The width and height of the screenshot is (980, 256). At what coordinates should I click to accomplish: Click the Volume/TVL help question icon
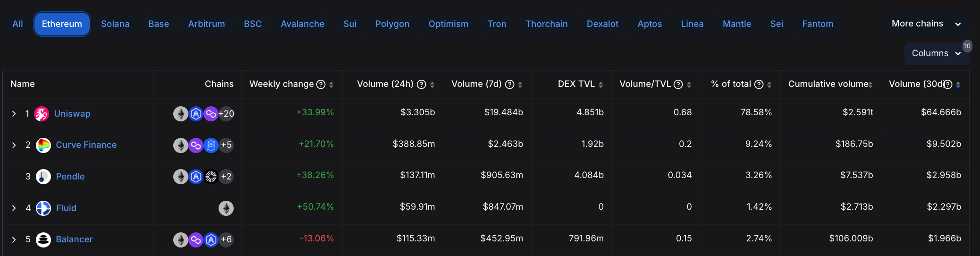[x=678, y=85]
